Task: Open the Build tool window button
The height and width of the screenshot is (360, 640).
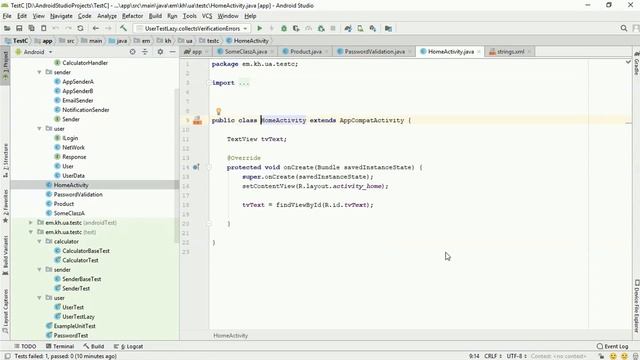Action: pos(93,346)
